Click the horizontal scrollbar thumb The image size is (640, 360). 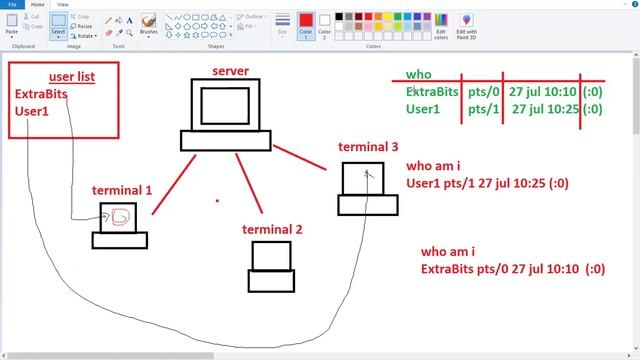coord(110,356)
